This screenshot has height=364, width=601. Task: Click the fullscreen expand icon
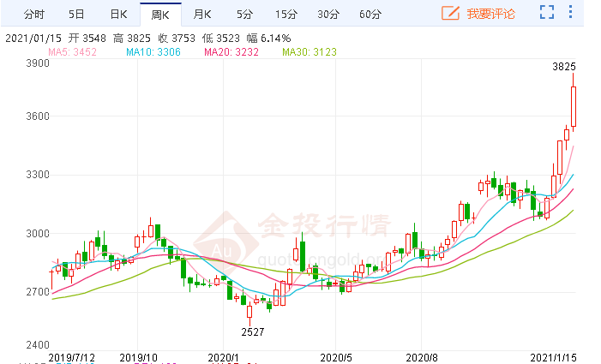(547, 13)
